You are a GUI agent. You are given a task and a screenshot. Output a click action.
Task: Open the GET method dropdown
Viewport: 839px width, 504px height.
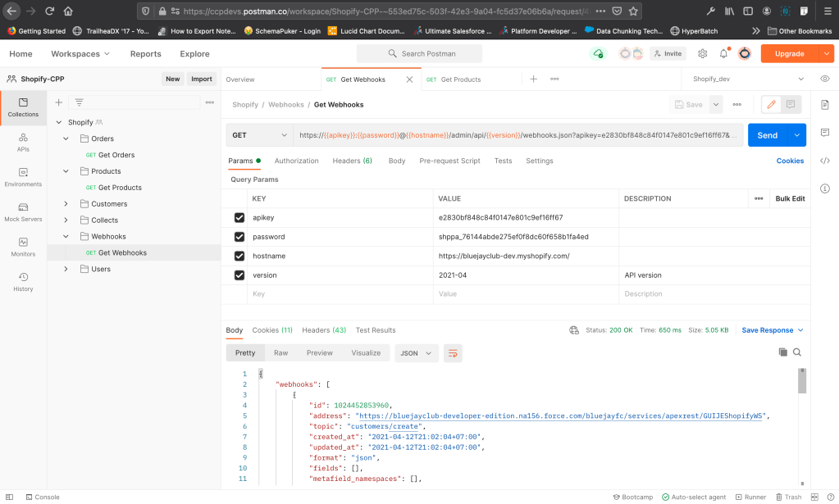[x=258, y=135]
